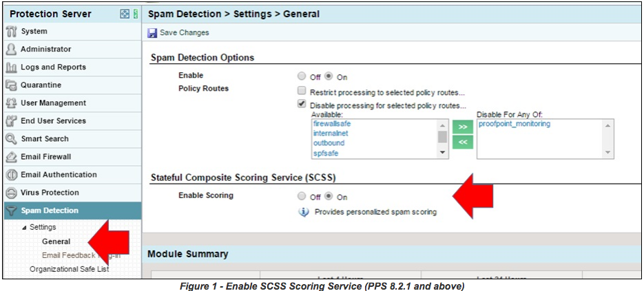
Task: Uncheck Disable processing for selected policy routes
Action: point(302,105)
